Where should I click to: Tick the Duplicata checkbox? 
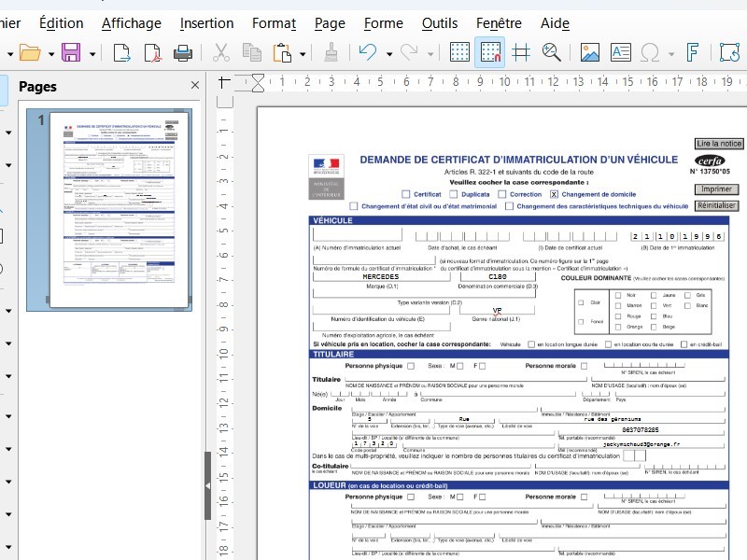454,194
